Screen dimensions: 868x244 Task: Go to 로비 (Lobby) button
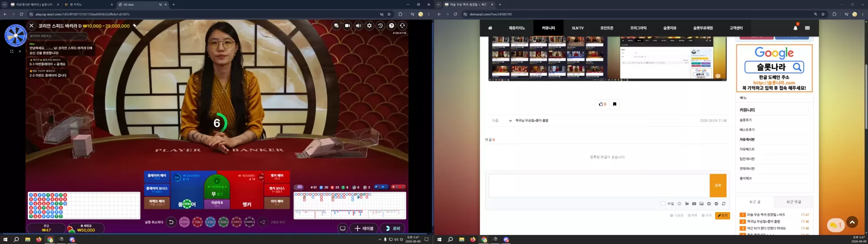point(393,228)
